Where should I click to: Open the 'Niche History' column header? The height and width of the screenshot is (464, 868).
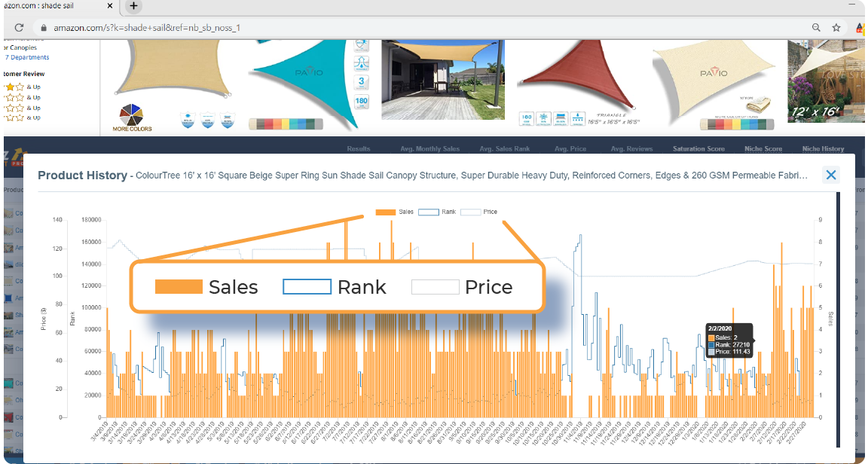pyautogui.click(x=823, y=148)
